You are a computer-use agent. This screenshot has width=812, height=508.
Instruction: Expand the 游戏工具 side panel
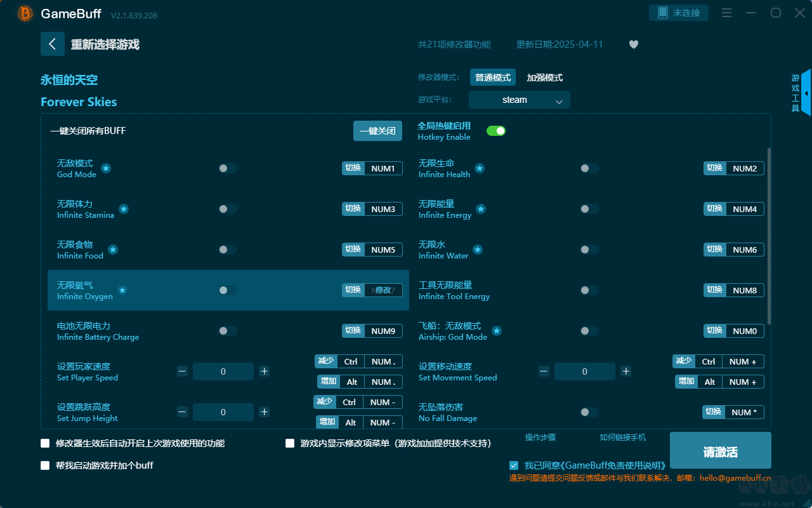[805, 93]
